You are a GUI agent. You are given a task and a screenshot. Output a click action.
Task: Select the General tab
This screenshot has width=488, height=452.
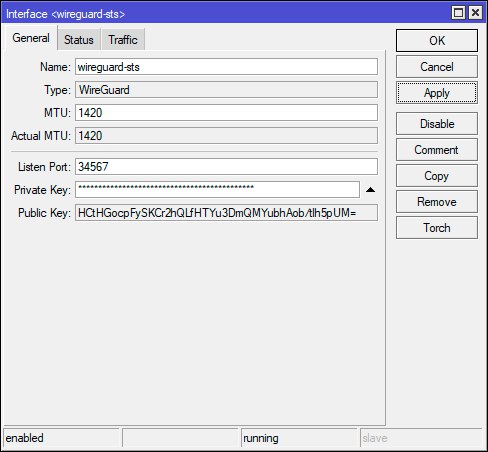click(x=31, y=38)
